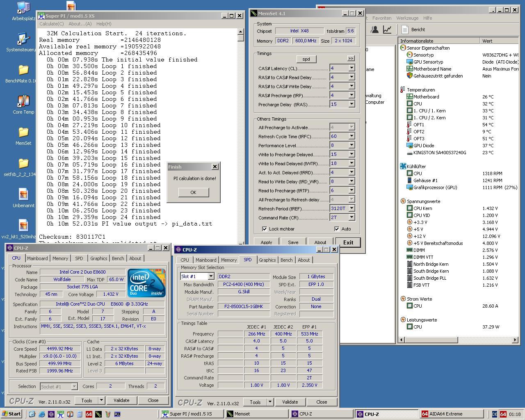
Task: Switch to Graphics tab in right CPU-Z
Action: tap(267, 260)
